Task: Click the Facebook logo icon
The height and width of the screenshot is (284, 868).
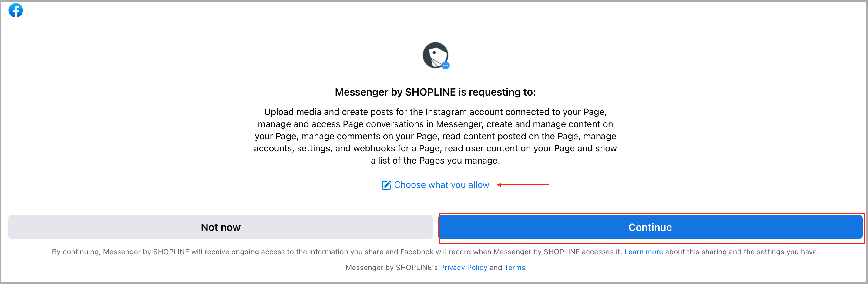Action: [15, 10]
